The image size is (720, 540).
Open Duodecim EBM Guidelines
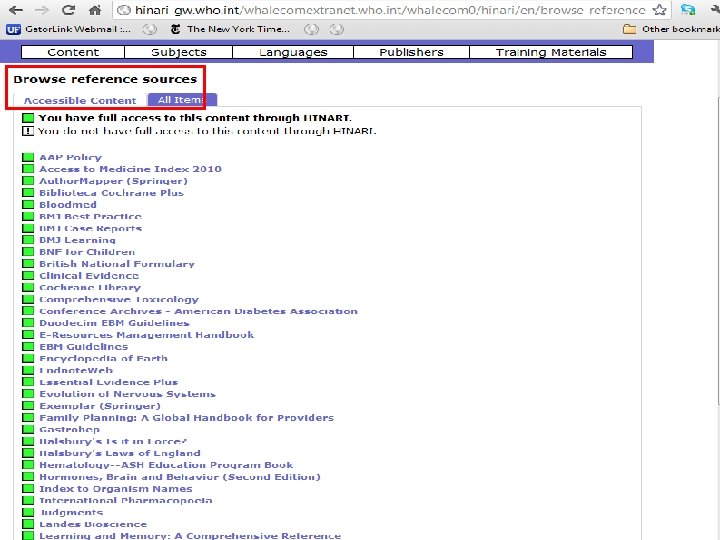(x=114, y=323)
